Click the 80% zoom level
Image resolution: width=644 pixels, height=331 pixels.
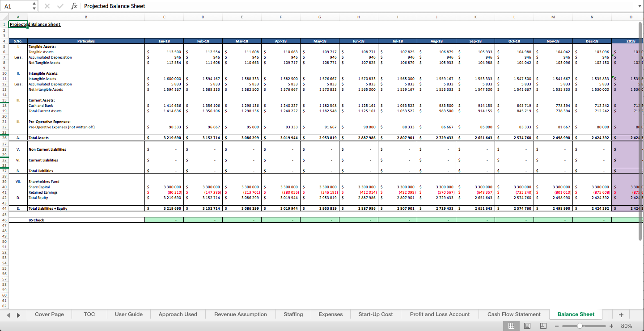click(627, 326)
